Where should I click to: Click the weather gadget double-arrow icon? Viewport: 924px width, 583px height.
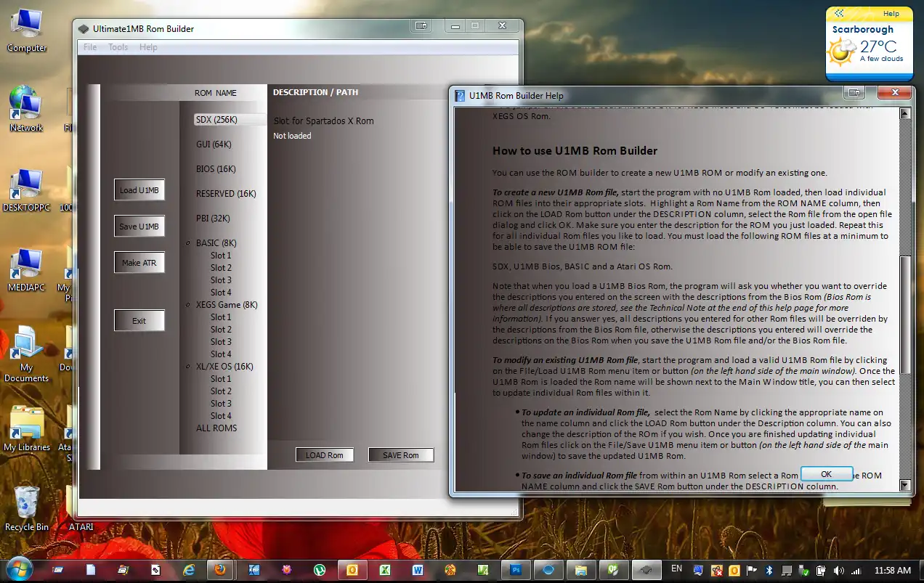pyautogui.click(x=839, y=13)
